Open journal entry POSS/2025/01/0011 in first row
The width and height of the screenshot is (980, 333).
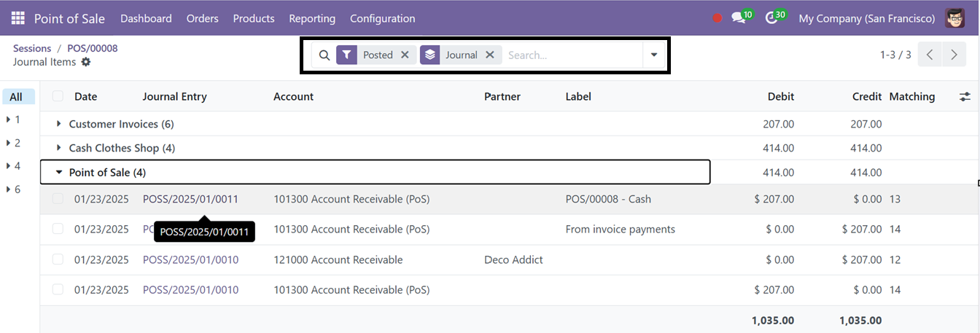click(x=190, y=199)
